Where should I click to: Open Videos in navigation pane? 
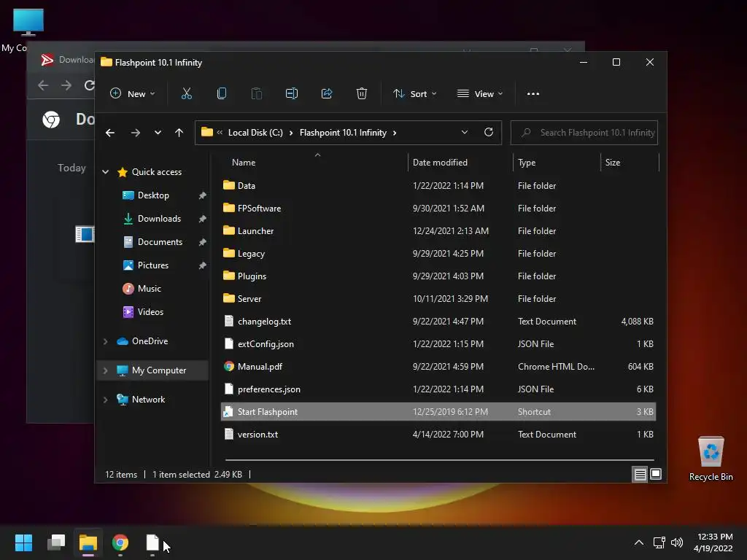[x=150, y=312]
